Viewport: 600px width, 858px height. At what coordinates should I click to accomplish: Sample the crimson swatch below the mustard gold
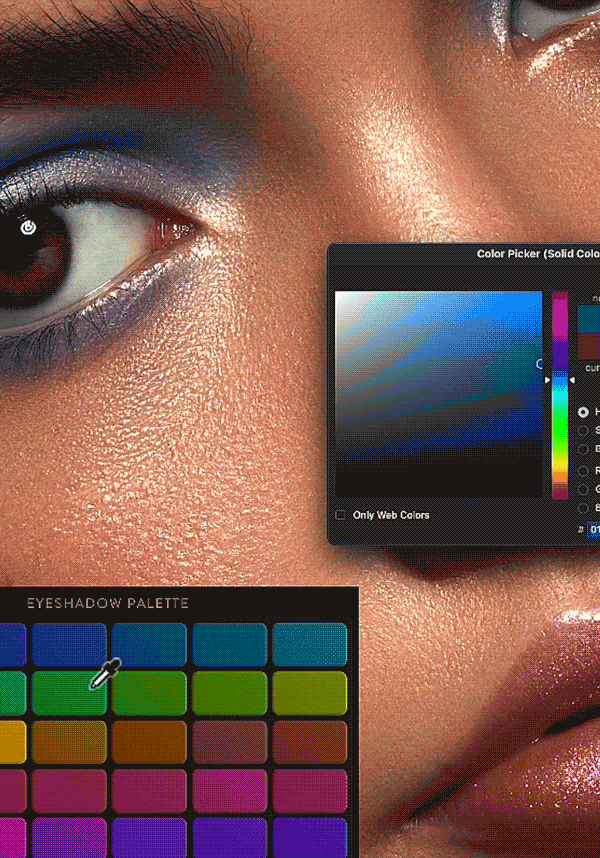pos(69,791)
